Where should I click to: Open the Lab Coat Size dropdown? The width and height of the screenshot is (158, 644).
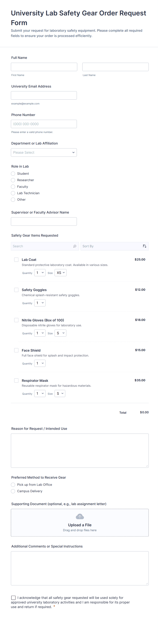(61, 273)
